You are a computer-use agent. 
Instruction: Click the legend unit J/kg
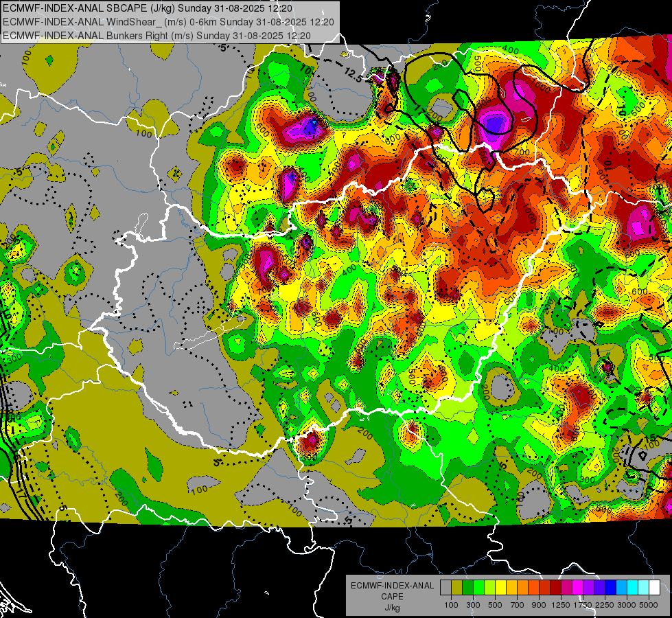392,608
